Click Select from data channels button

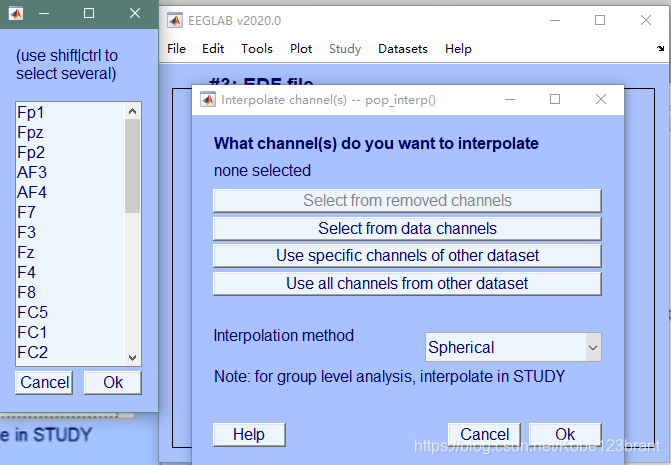point(407,228)
